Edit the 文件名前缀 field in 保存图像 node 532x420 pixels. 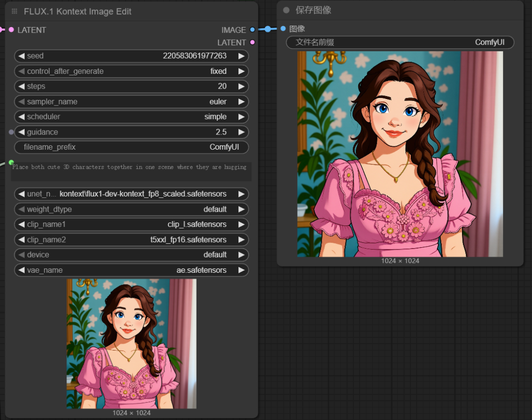[x=400, y=42]
